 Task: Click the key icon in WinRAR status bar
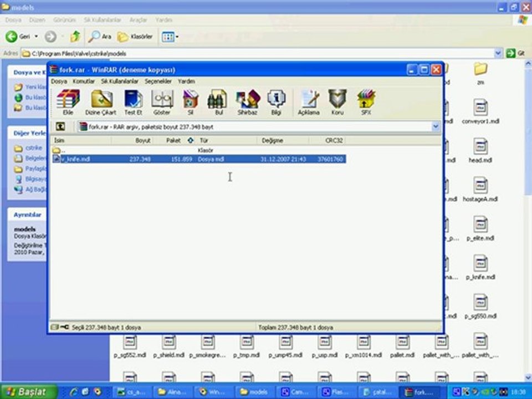(64, 327)
